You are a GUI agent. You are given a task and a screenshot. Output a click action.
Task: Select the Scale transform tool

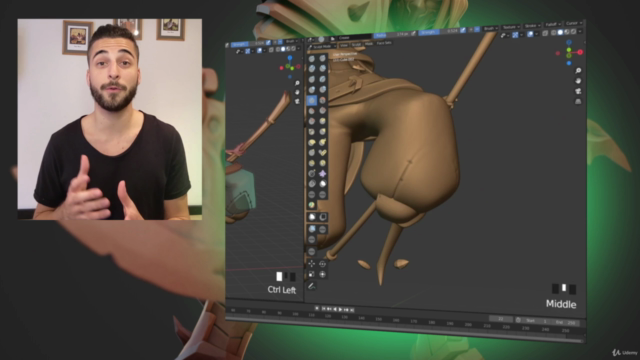[x=311, y=274]
